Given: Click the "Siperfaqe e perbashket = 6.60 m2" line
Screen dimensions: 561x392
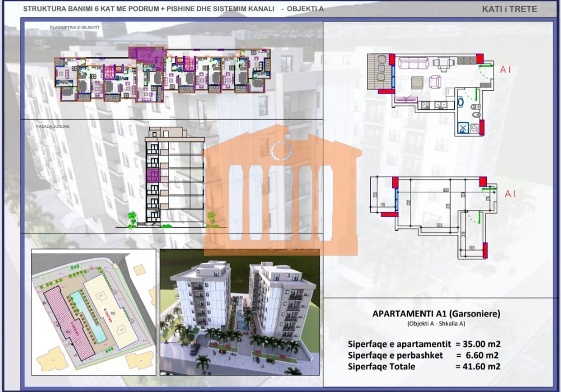Looking at the screenshot, I should pyautogui.click(x=423, y=355).
